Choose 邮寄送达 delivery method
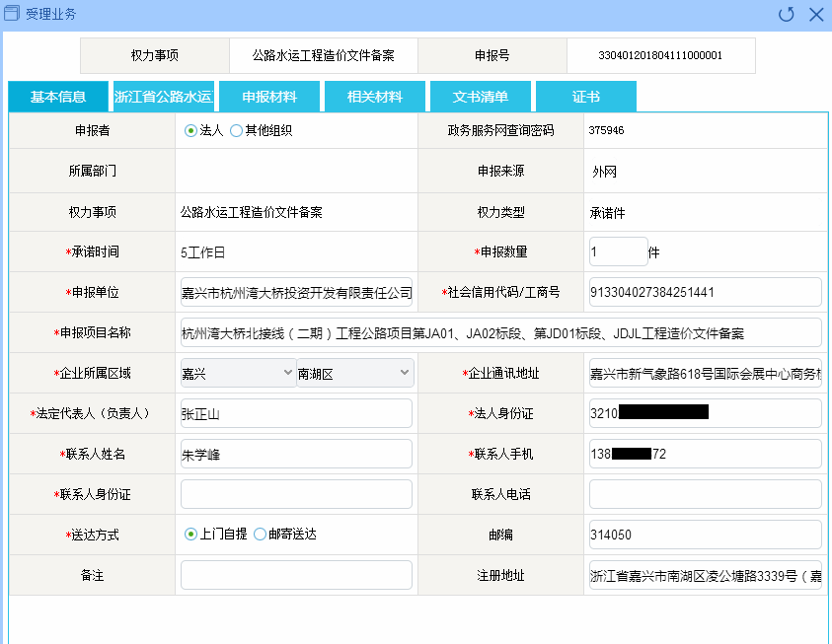Screen dimensions: 832x644 coord(261,534)
